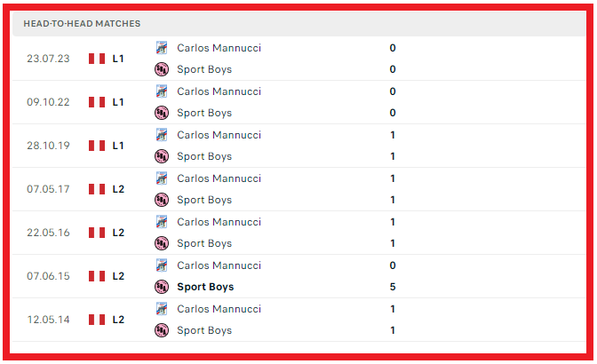Click Peru flag icon for 09.10.22 match
597x364 pixels.
coord(96,102)
